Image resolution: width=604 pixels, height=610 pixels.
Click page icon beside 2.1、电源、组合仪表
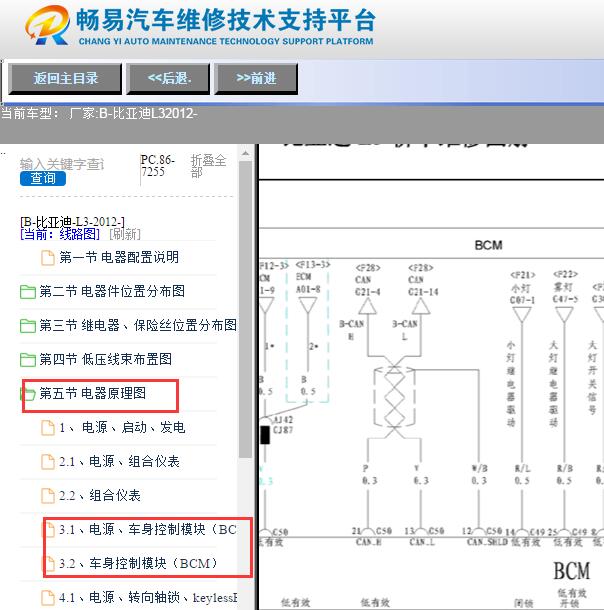click(48, 462)
